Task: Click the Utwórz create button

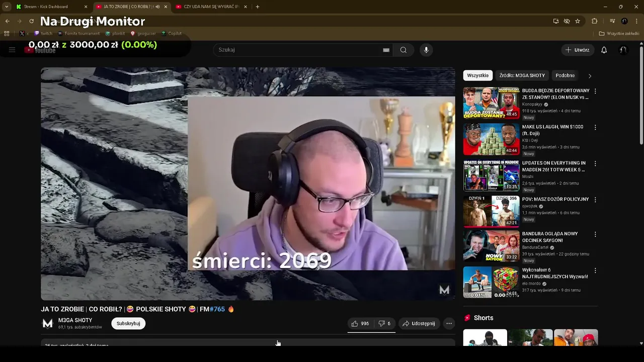Action: point(578,50)
